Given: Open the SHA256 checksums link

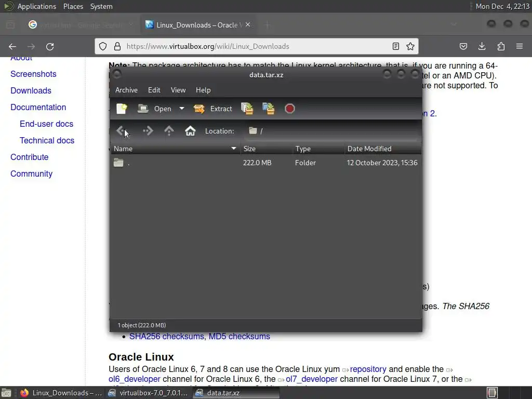Looking at the screenshot, I should 167,336.
